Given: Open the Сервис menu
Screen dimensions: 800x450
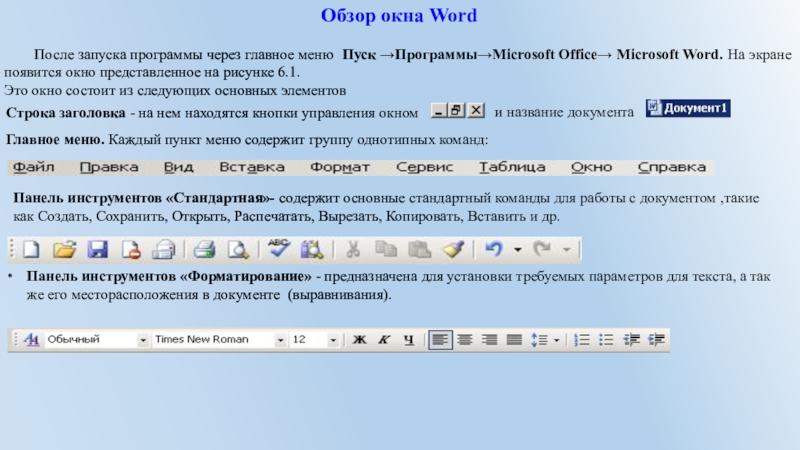Looking at the screenshot, I should (x=424, y=167).
